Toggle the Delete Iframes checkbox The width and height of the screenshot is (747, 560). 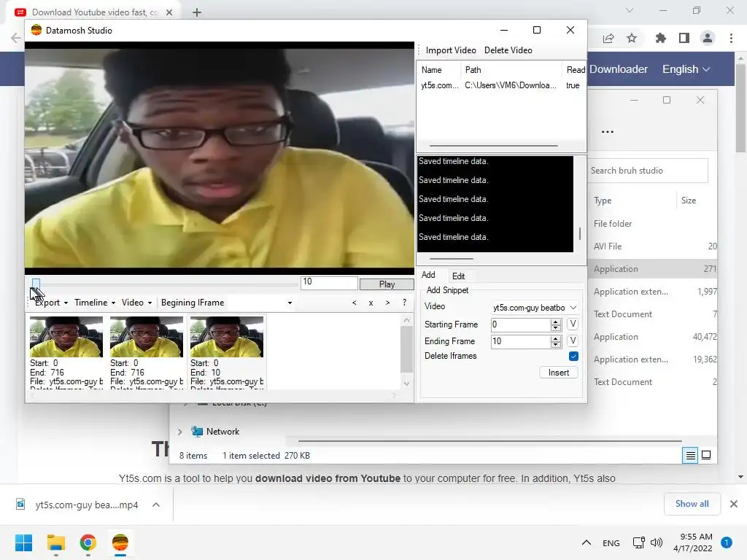tap(573, 356)
